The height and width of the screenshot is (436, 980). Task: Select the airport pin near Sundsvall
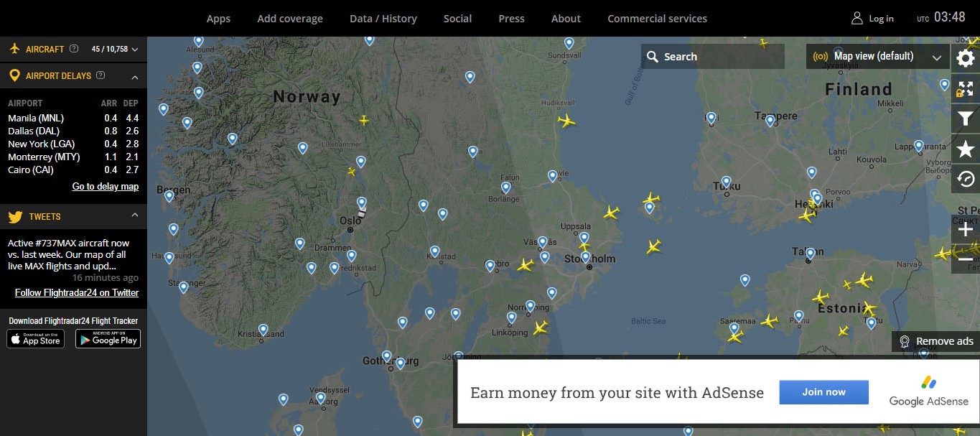(569, 43)
